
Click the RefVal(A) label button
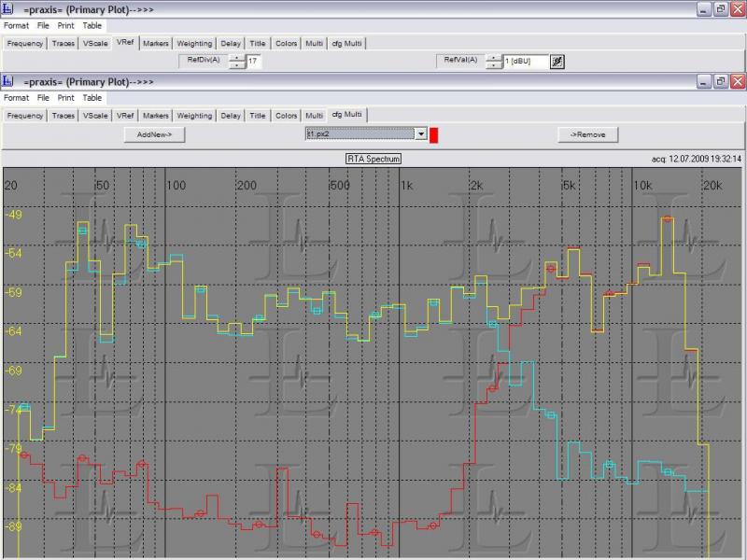coord(460,61)
